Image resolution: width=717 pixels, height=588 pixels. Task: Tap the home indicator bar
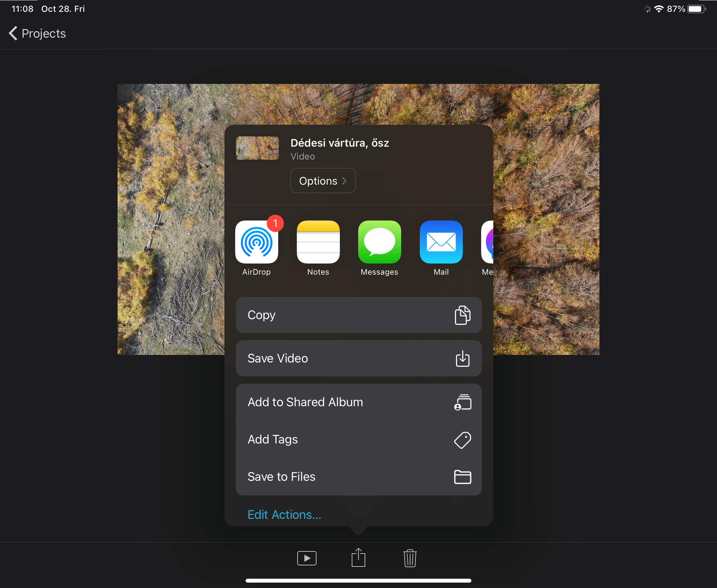(358, 580)
